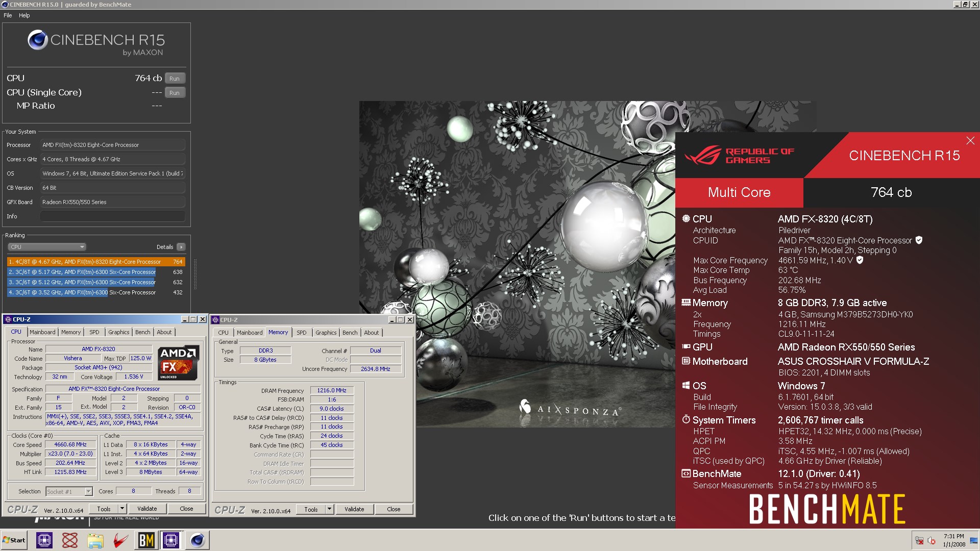
Task: Switch to Graphics tab in left CPU-Z window
Action: pyautogui.click(x=119, y=332)
